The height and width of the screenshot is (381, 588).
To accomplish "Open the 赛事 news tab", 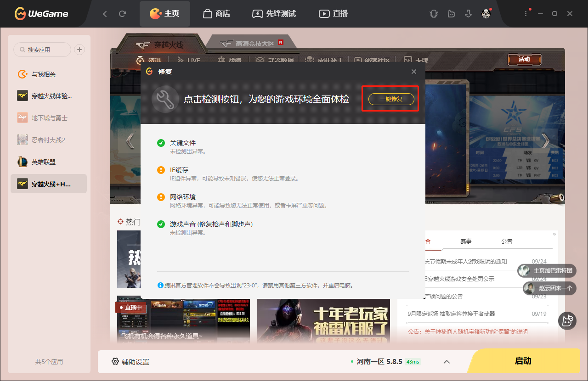I will 466,241.
